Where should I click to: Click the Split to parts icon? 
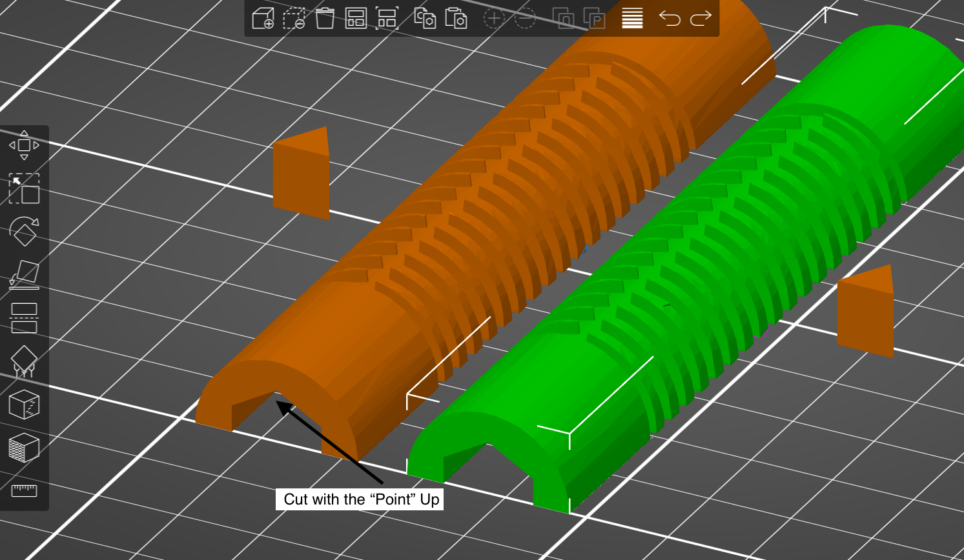pos(594,18)
